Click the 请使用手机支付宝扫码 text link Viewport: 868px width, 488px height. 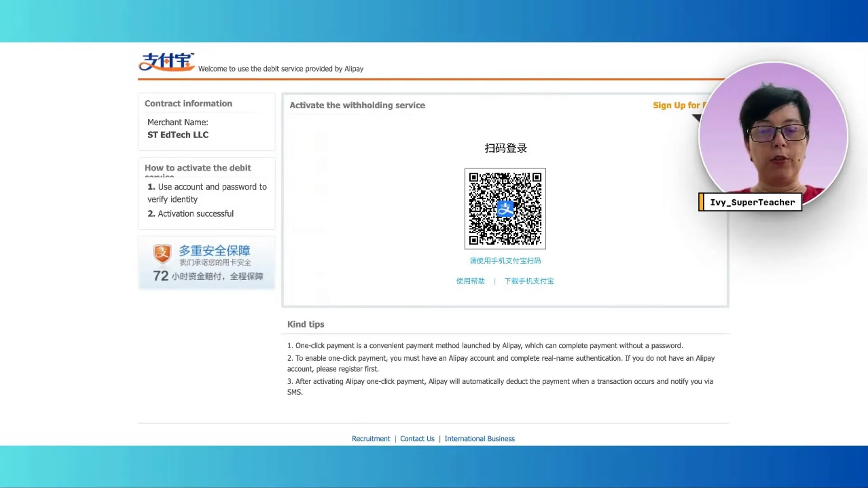tap(505, 261)
